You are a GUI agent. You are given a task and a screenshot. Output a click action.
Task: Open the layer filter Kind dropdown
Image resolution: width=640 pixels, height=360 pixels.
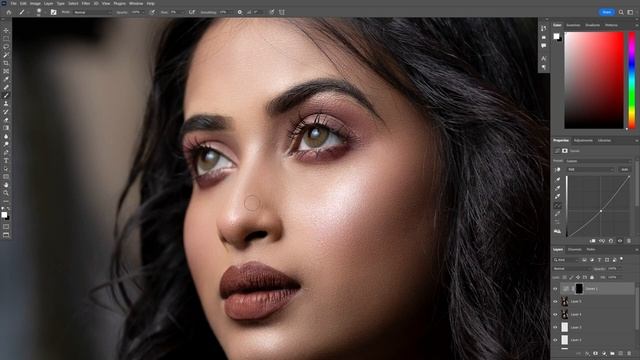[x=566, y=260]
